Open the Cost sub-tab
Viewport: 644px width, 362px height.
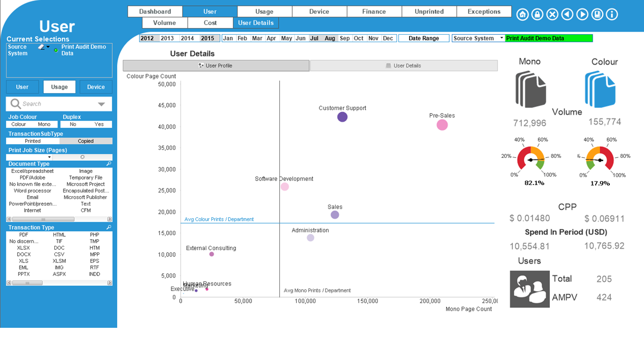pos(210,23)
